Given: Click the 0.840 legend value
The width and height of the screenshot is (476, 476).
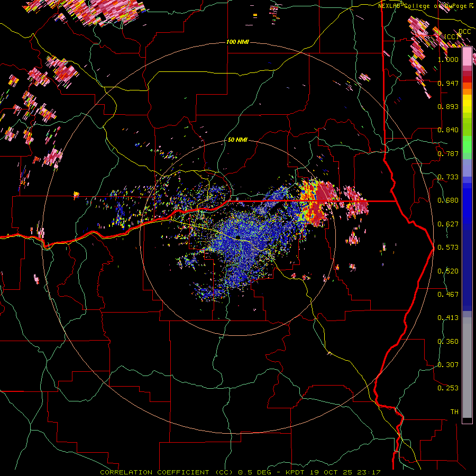Looking at the screenshot, I should pyautogui.click(x=448, y=130).
